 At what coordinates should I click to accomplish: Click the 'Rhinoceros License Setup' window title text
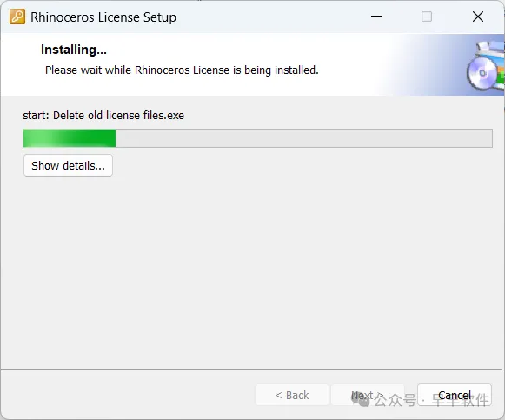(x=103, y=17)
